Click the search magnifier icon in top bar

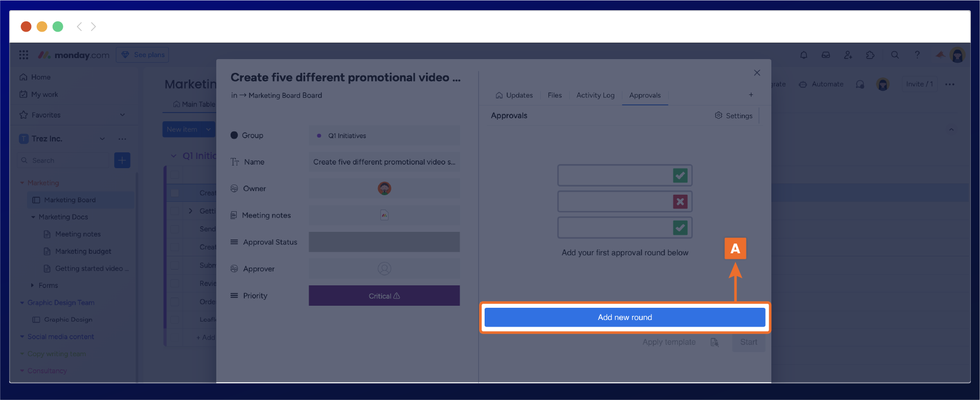[x=895, y=55]
